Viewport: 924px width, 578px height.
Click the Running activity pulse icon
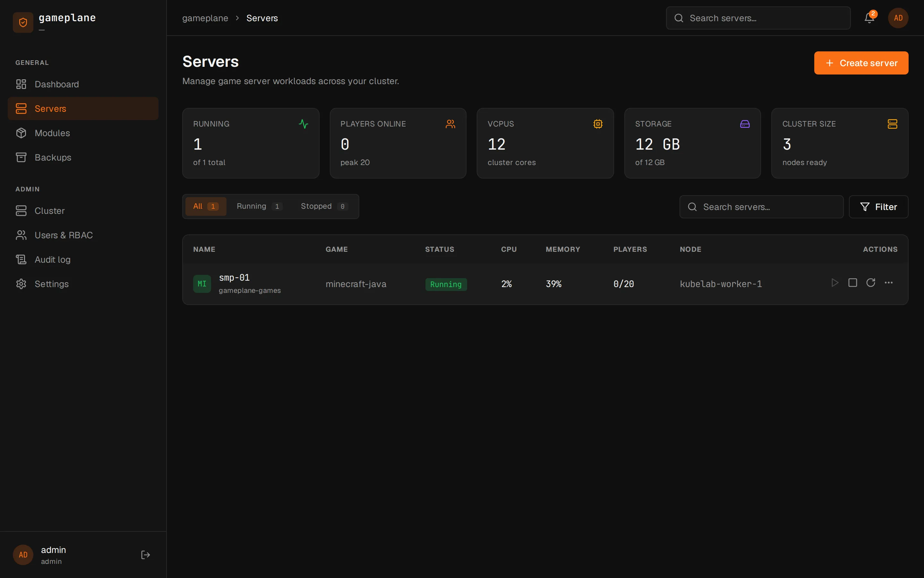[304, 124]
